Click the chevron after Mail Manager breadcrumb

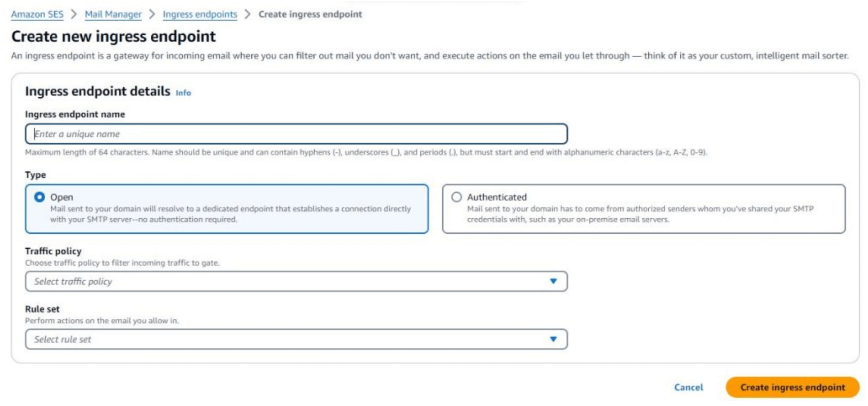tap(152, 14)
